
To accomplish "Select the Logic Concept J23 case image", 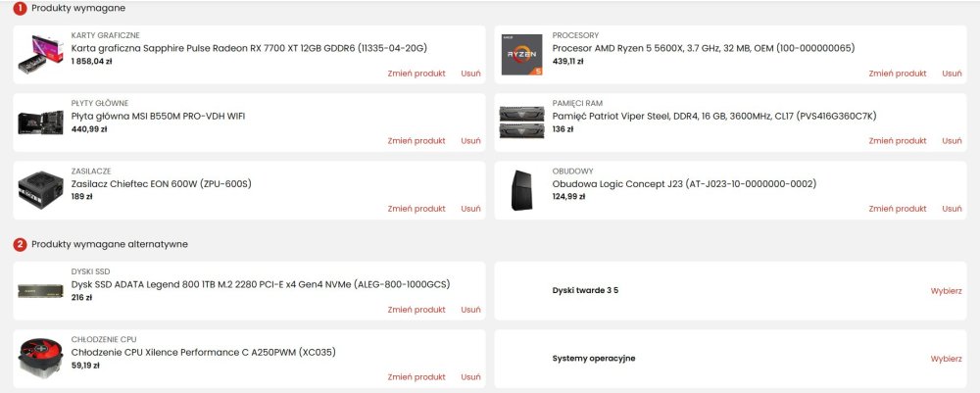I will pyautogui.click(x=522, y=190).
